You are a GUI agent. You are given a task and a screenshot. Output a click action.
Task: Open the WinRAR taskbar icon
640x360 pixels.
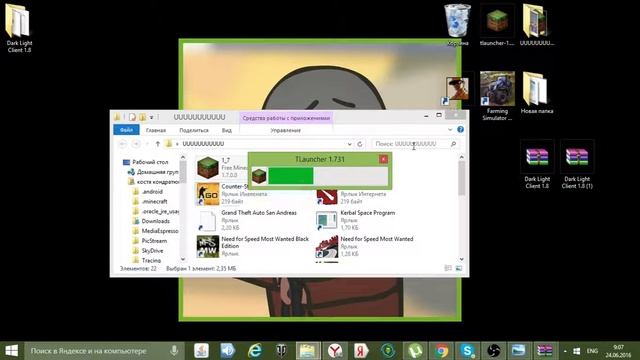pos(545,351)
